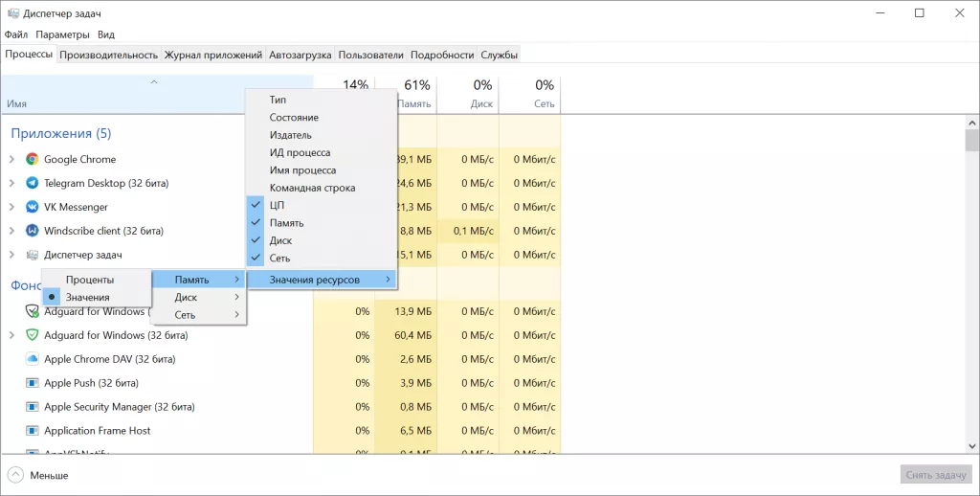Select the Значения radio option
The width and height of the screenshot is (980, 496).
pos(87,297)
